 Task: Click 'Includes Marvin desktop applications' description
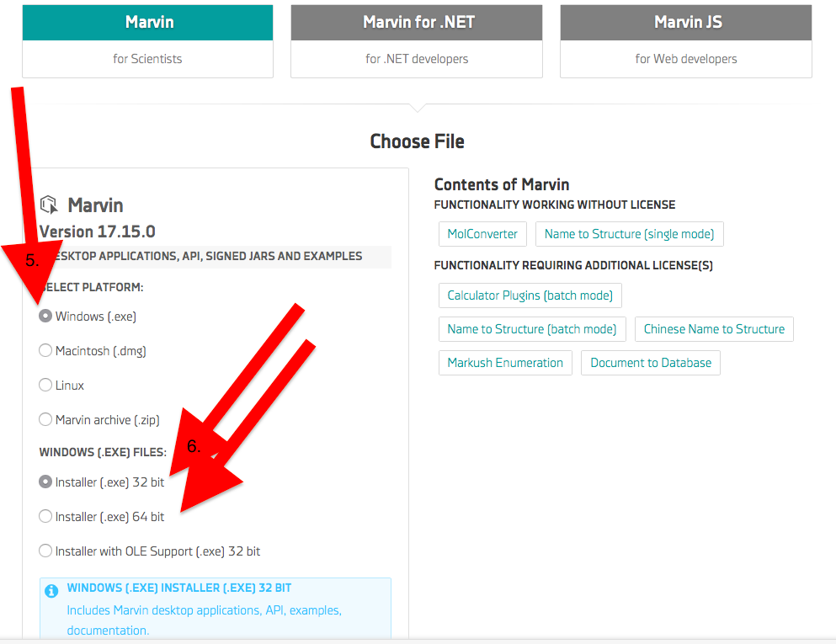205,620
